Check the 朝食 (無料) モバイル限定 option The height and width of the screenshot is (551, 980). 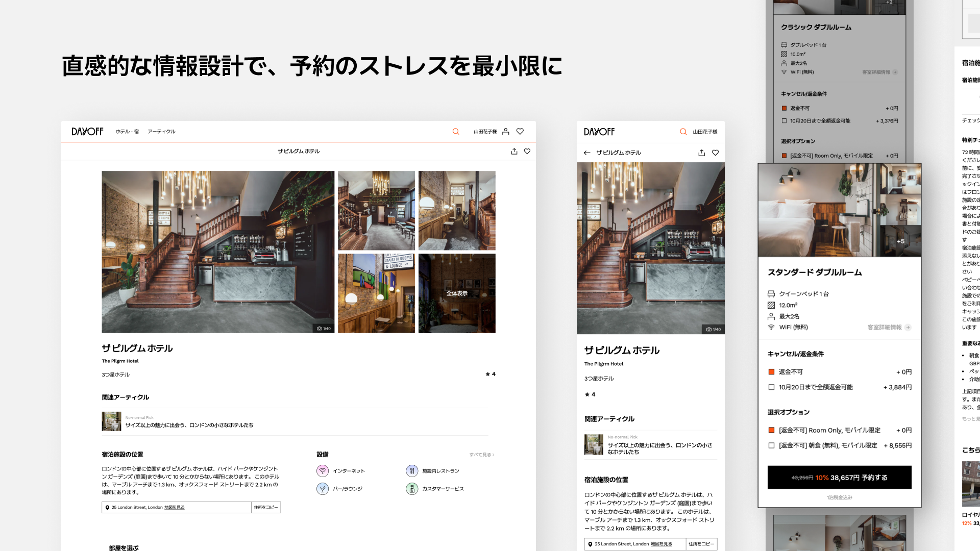tap(771, 445)
